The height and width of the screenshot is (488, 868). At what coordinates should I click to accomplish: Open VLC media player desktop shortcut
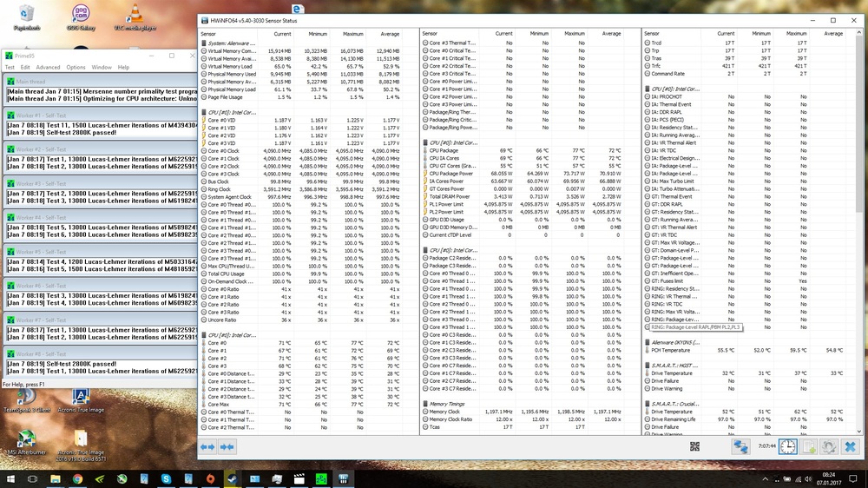(135, 17)
